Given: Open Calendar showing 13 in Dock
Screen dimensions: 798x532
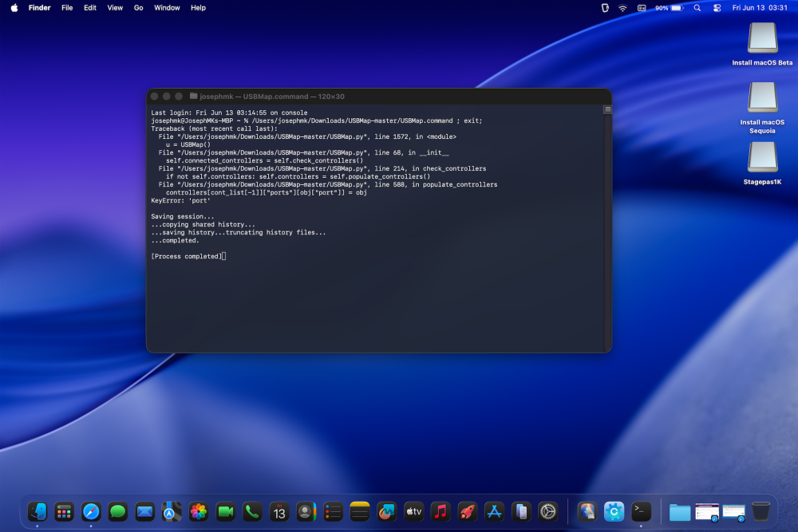Looking at the screenshot, I should 279,511.
